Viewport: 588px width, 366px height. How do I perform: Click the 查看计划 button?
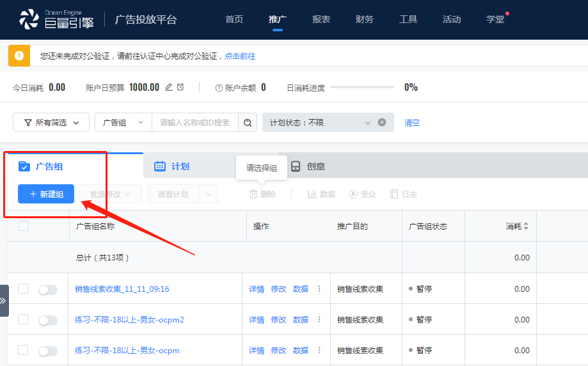point(173,195)
